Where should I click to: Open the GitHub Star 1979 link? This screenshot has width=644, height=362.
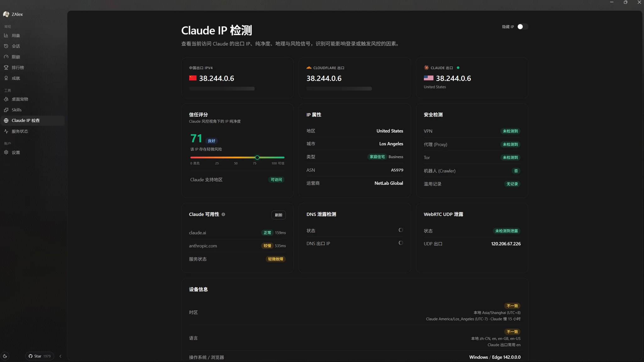[40, 356]
